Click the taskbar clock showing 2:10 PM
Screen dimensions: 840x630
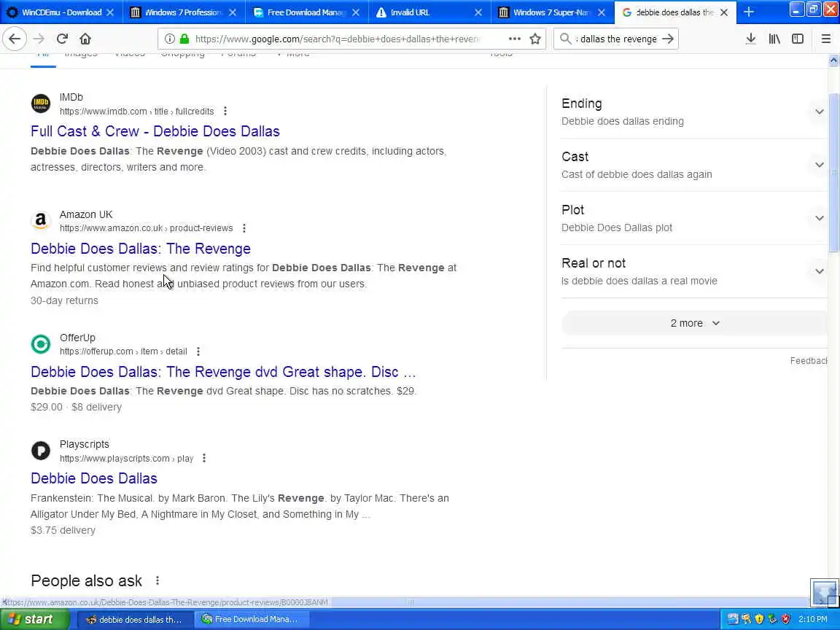(813, 619)
